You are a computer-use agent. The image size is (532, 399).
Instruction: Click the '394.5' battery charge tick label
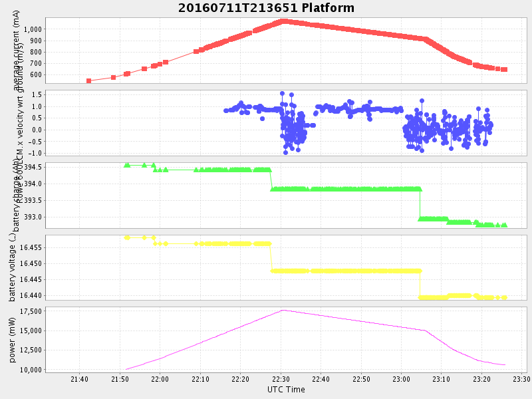(x=31, y=167)
